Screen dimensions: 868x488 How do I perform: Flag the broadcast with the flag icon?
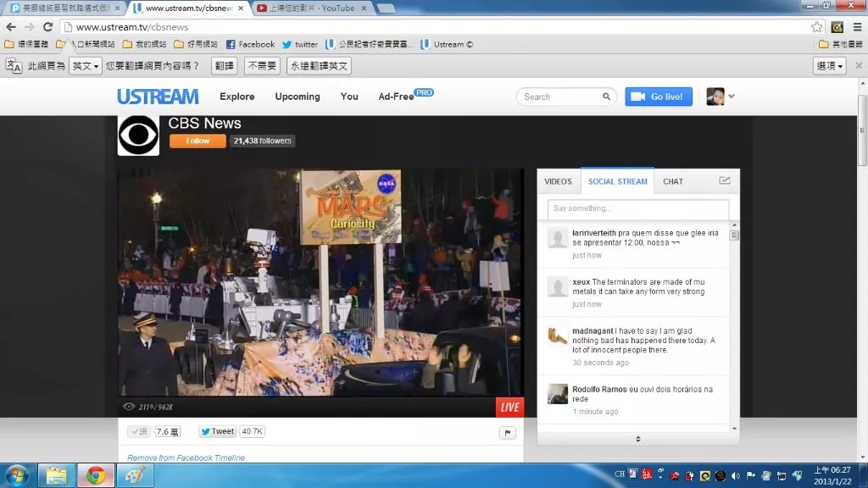[x=508, y=433]
